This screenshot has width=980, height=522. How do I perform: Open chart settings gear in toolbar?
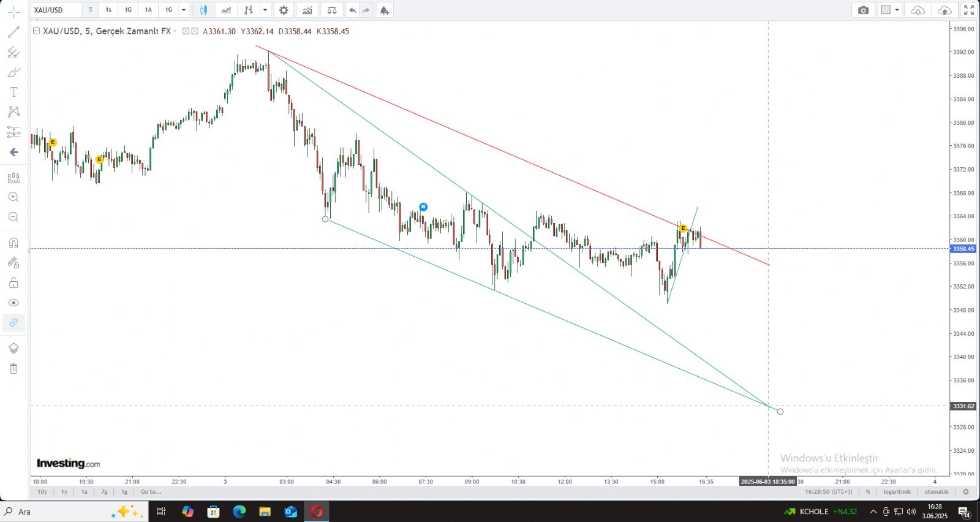point(284,10)
